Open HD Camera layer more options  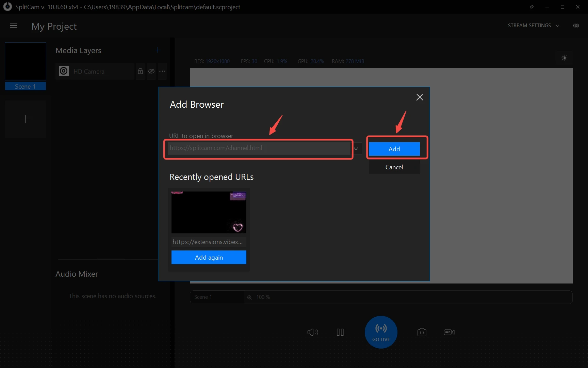[x=162, y=71]
